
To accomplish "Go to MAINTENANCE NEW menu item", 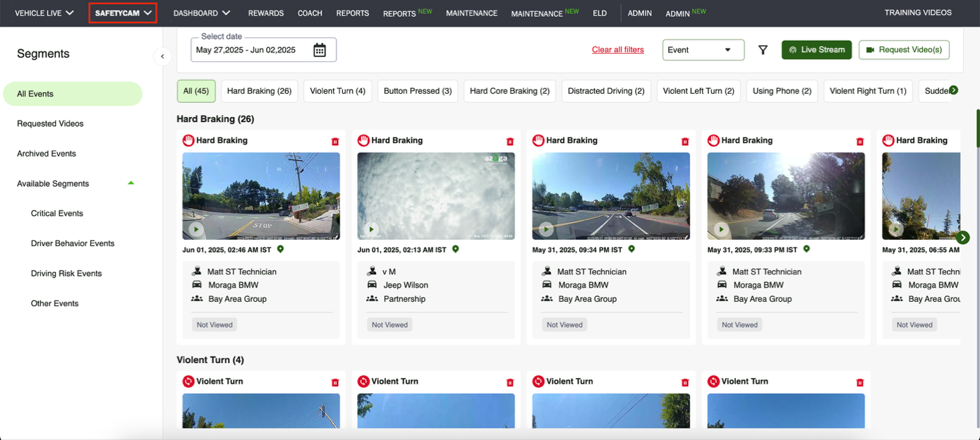I will point(545,13).
